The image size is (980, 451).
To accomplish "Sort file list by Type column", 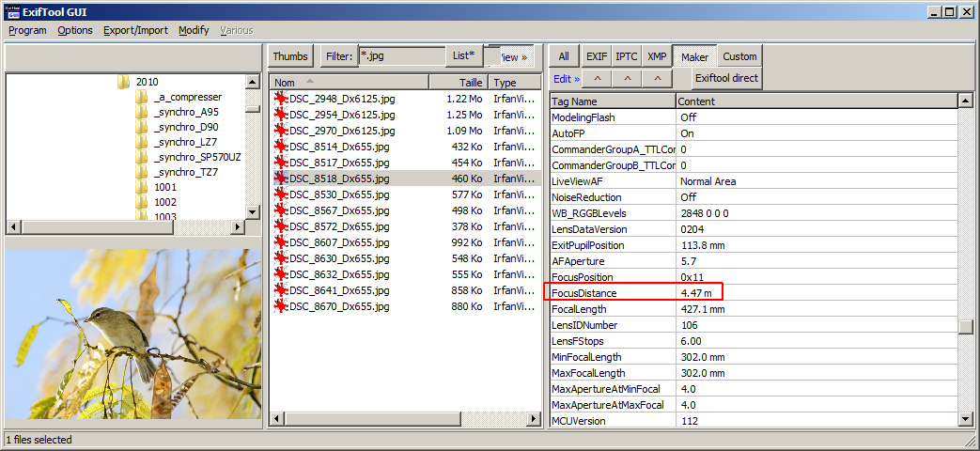I will coord(514,83).
